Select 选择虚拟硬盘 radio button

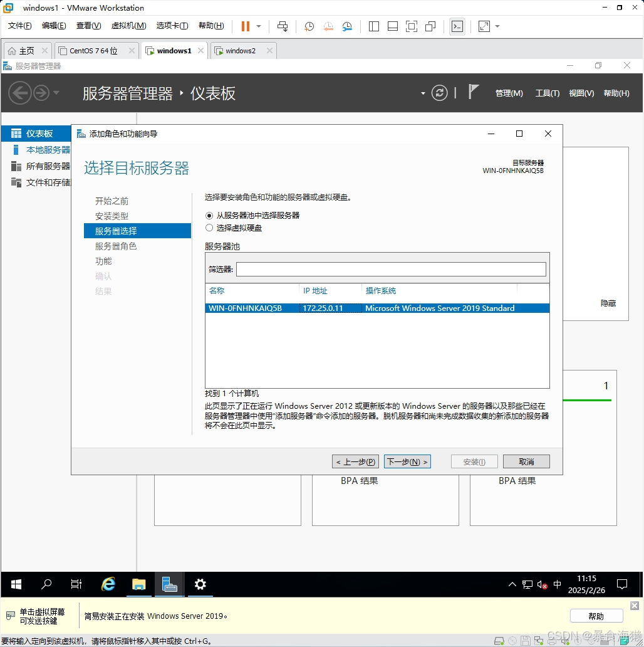pyautogui.click(x=209, y=228)
